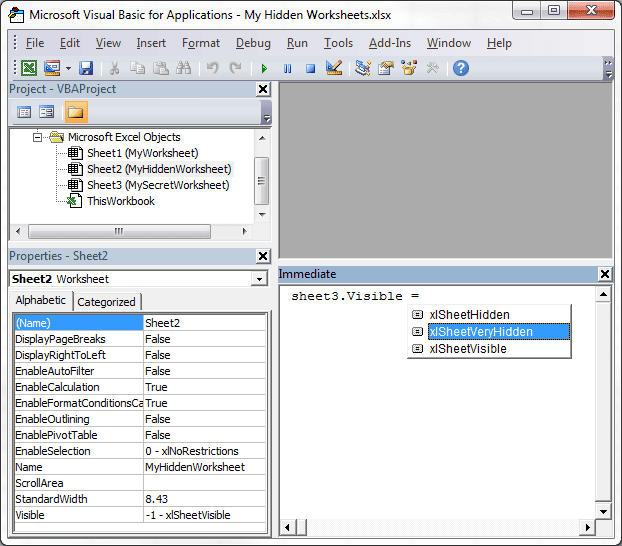This screenshot has width=622, height=546.
Task: Switch to the Categorized tab
Action: [106, 302]
